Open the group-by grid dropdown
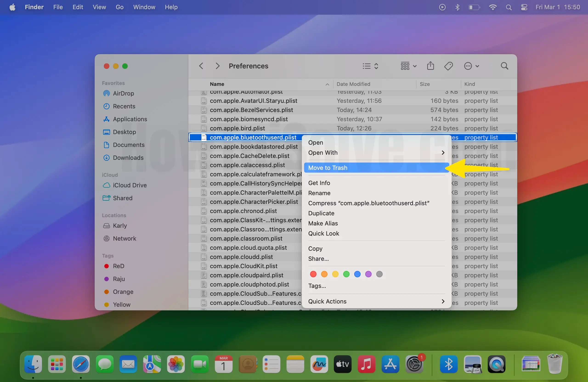 pos(408,66)
